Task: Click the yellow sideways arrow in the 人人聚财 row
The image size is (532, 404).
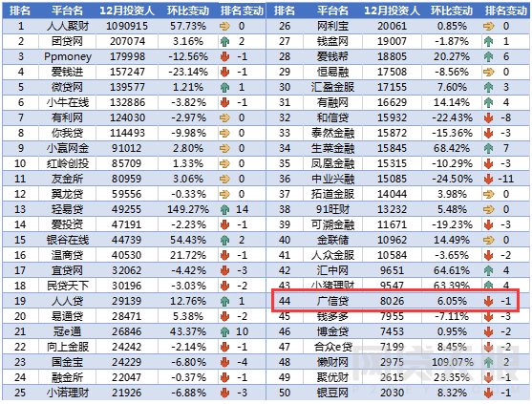Action: tap(224, 26)
